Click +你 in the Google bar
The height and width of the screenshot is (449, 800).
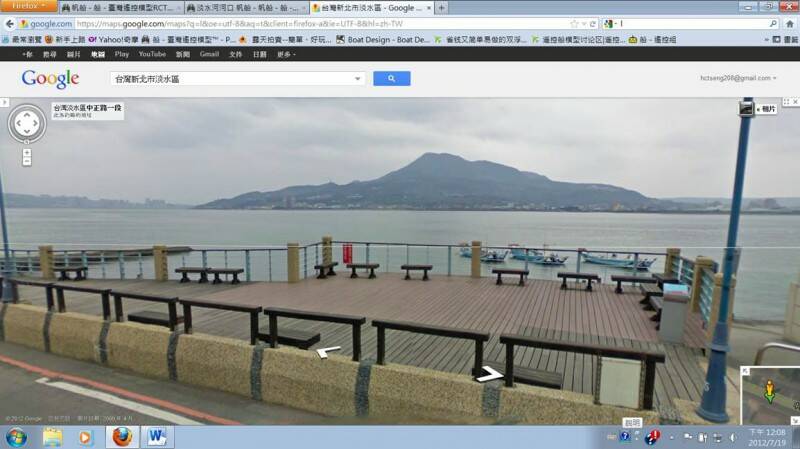[27, 54]
